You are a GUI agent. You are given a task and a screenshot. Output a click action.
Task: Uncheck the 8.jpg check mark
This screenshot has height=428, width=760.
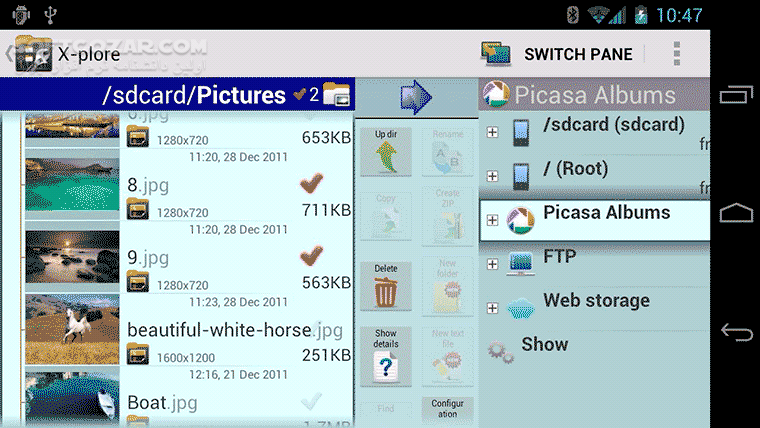point(311,183)
